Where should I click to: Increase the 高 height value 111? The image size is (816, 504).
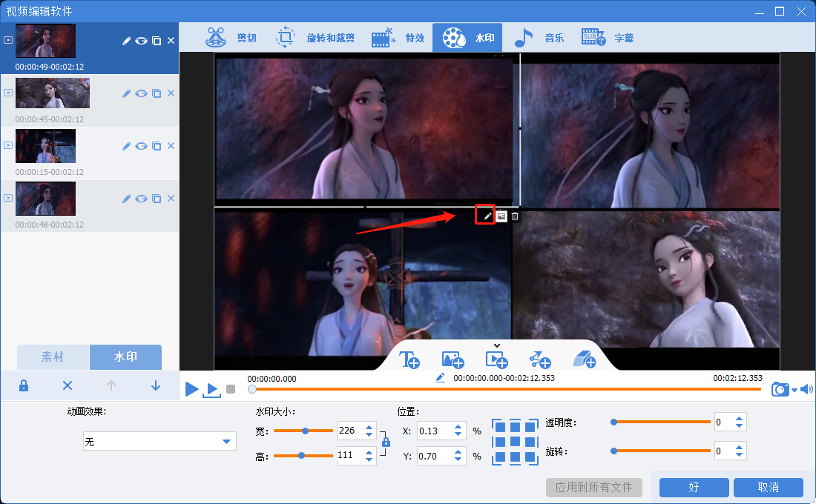(369, 452)
